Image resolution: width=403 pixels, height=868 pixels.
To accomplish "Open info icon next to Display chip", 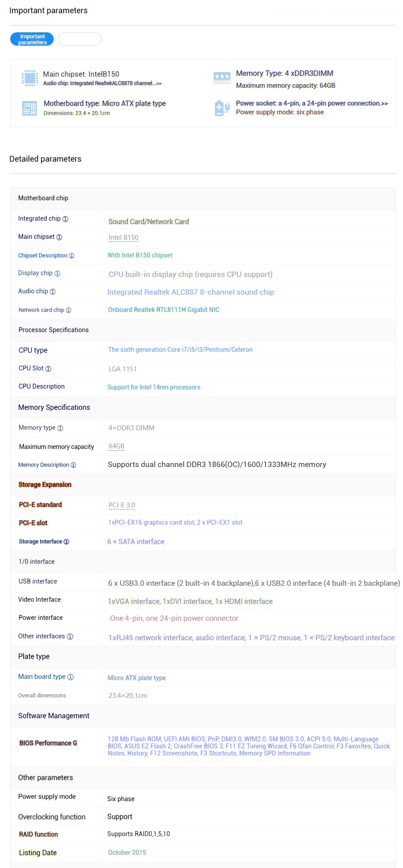I will (x=57, y=273).
